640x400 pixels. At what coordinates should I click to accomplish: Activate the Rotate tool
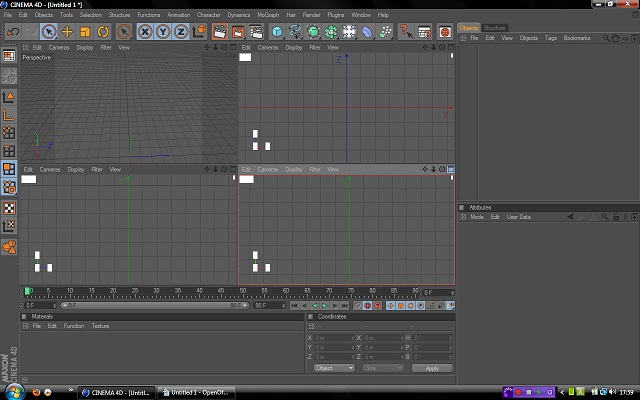point(103,31)
